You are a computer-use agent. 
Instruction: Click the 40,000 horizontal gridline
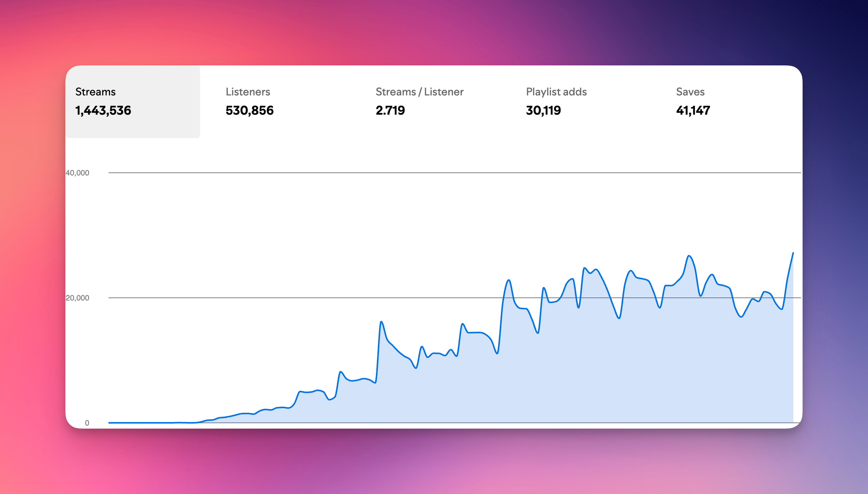pyautogui.click(x=454, y=173)
